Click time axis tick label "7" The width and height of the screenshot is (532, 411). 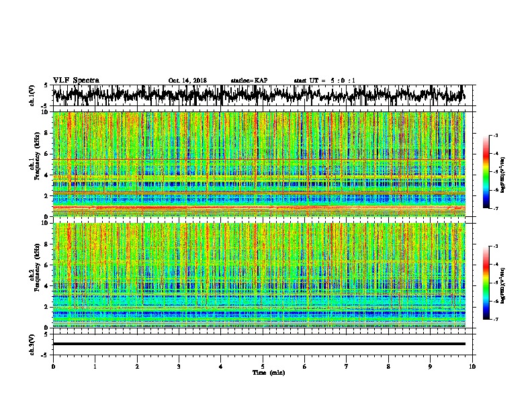click(x=347, y=367)
